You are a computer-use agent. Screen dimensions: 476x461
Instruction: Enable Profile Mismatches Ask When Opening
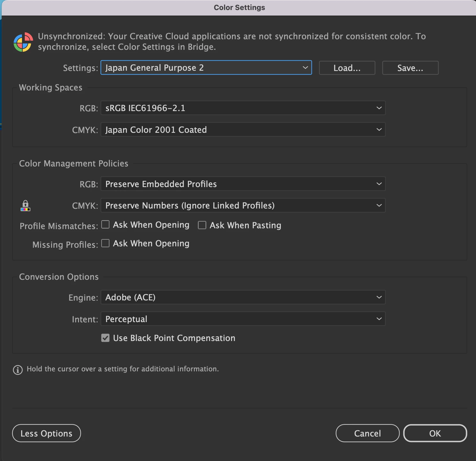point(105,224)
